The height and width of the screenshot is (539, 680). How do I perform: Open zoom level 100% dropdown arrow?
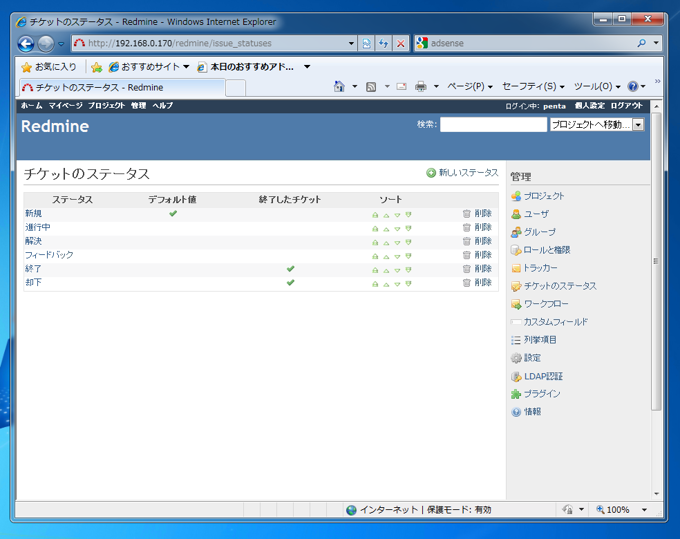pyautogui.click(x=644, y=510)
